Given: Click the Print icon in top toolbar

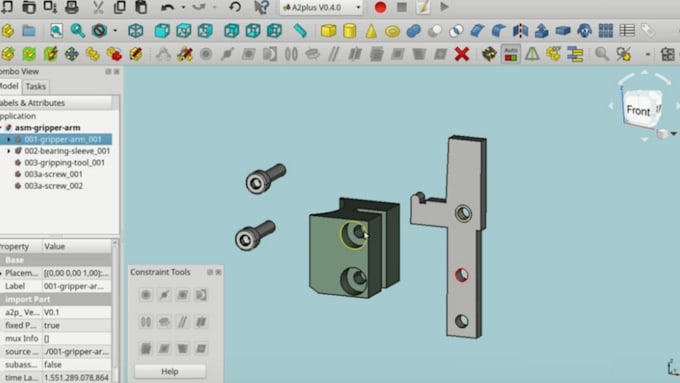Looking at the screenshot, I should pyautogui.click(x=72, y=7).
